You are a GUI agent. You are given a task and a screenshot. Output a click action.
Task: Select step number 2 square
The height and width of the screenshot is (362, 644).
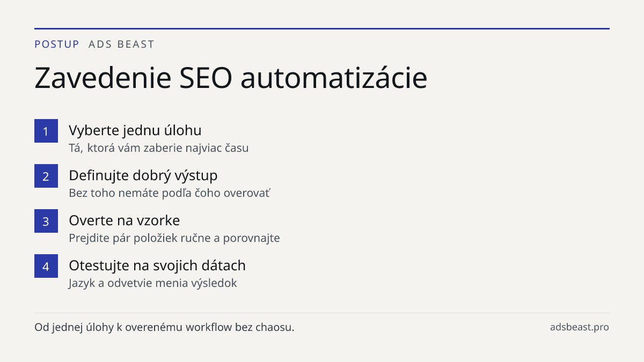click(46, 176)
